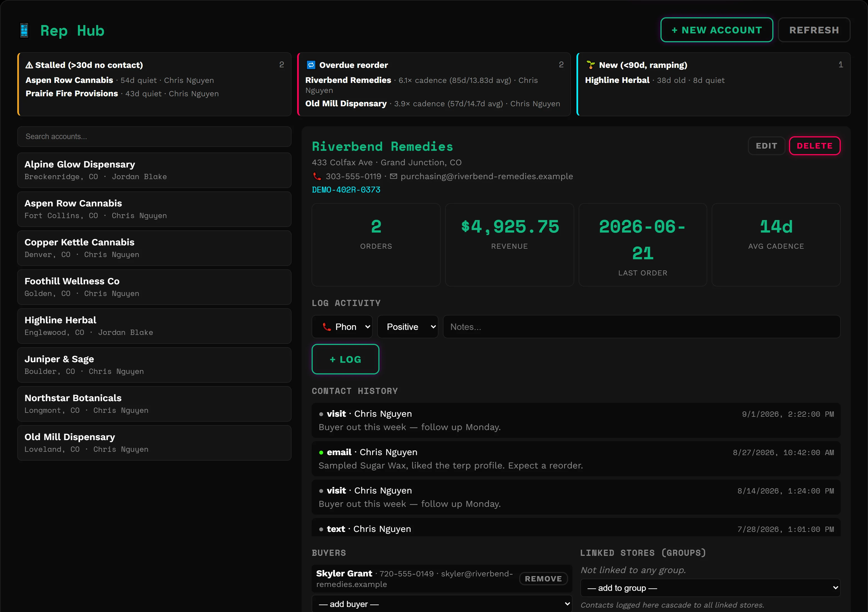The image size is (868, 612).
Task: Click the REFRESH button
Action: (x=814, y=30)
